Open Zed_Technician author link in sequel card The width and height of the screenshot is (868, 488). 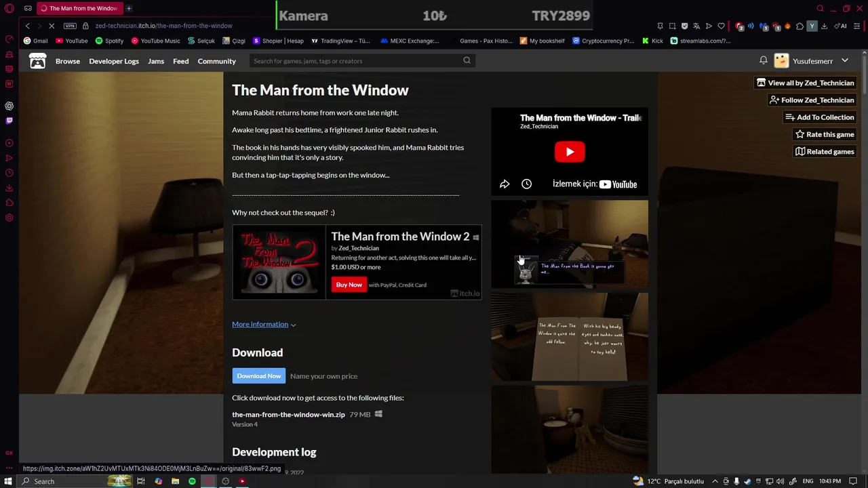click(359, 248)
